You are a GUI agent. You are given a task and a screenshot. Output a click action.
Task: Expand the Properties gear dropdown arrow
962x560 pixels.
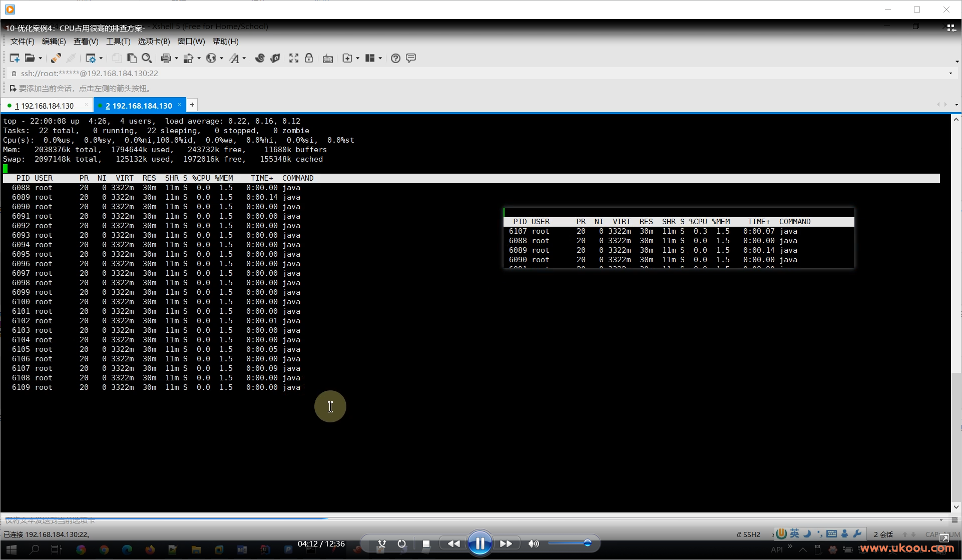pyautogui.click(x=101, y=58)
